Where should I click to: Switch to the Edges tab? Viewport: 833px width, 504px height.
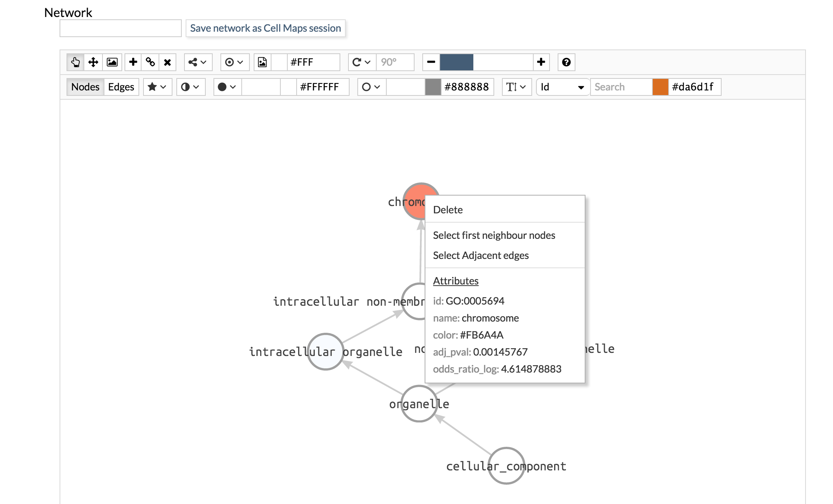[x=121, y=87]
